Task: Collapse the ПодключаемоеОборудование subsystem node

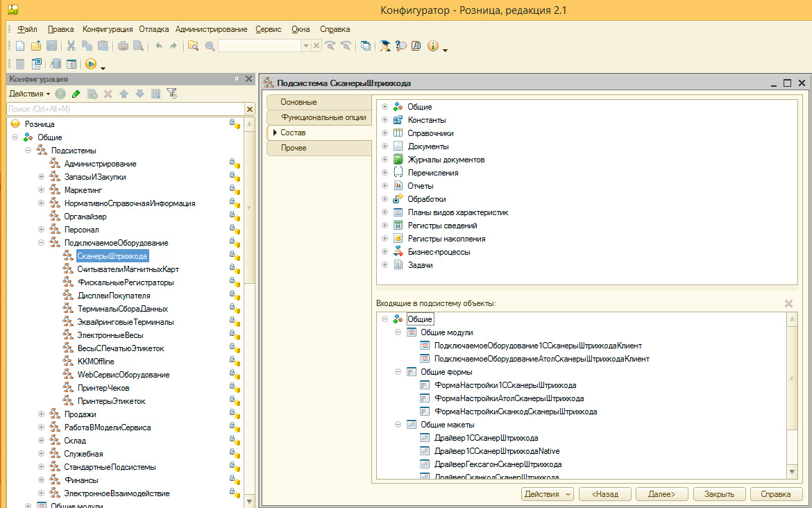Action: [42, 243]
